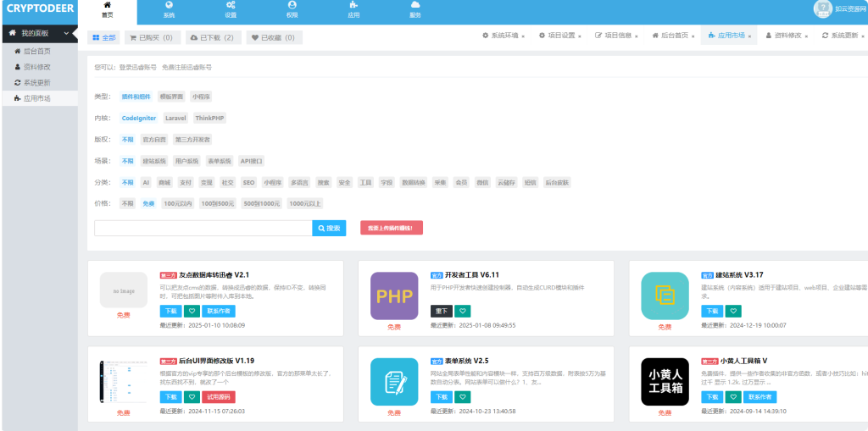Select the 模板界面 type filter
The height and width of the screenshot is (431, 868).
click(170, 97)
